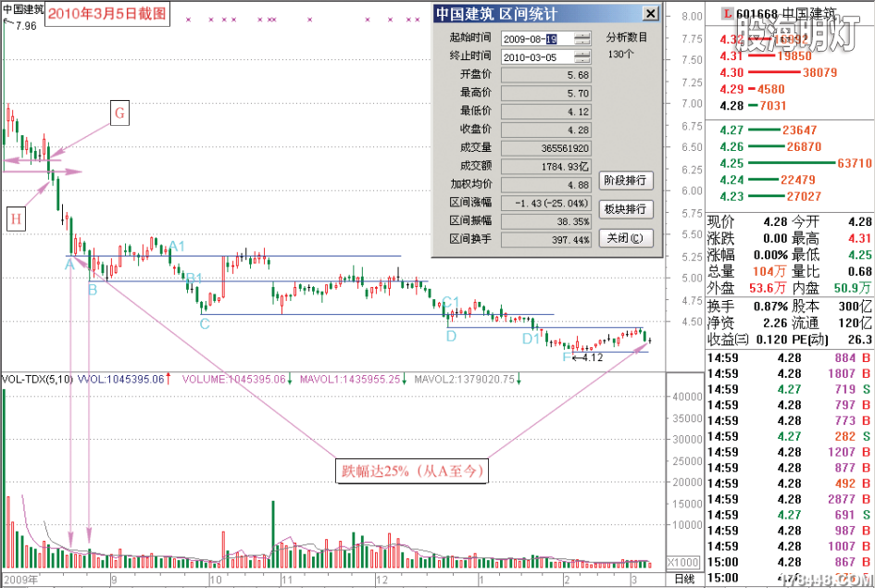Image resolution: width=875 pixels, height=588 pixels.
Task: Click the marker letter G on the chart
Action: (x=119, y=114)
